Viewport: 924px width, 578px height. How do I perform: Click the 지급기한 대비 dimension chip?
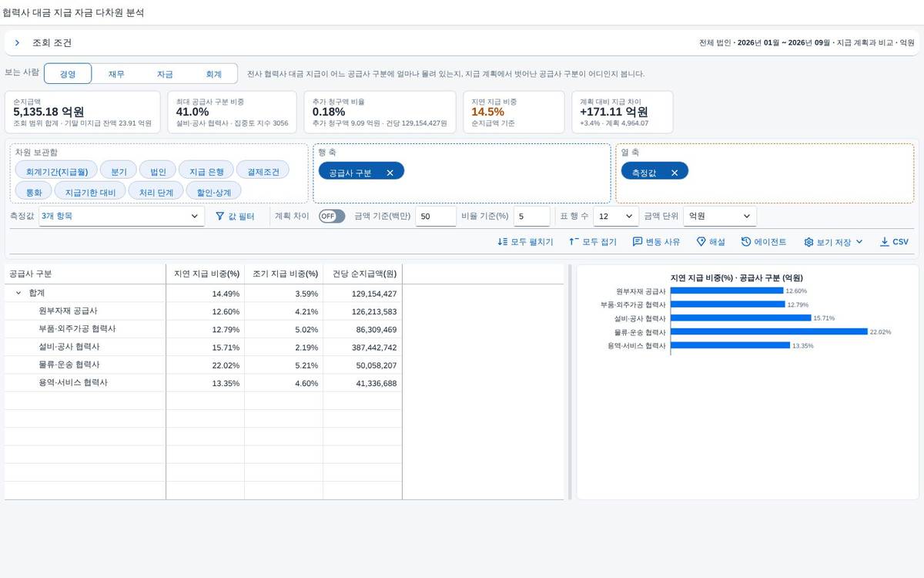(x=90, y=191)
